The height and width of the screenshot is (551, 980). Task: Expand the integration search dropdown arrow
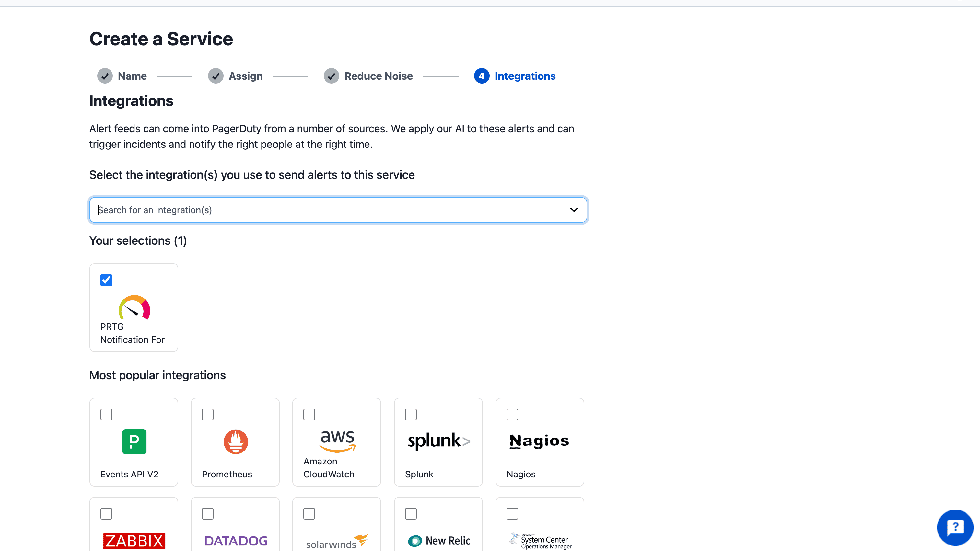coord(574,210)
